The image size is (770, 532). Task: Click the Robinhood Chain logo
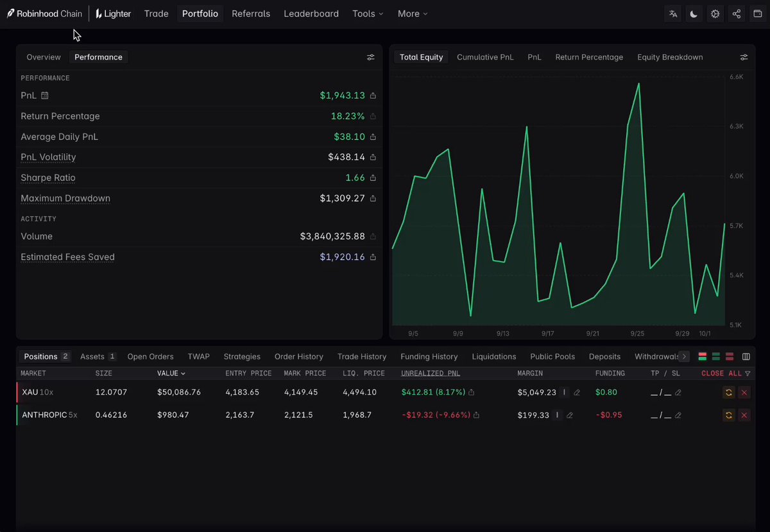point(45,13)
